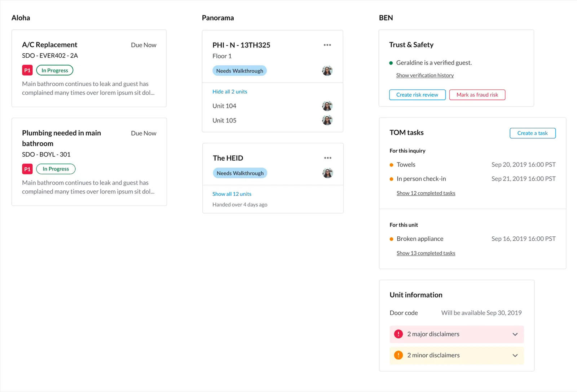Viewport: 577px width, 392px height.
Task: Click the Create a task button
Action: [x=532, y=133]
